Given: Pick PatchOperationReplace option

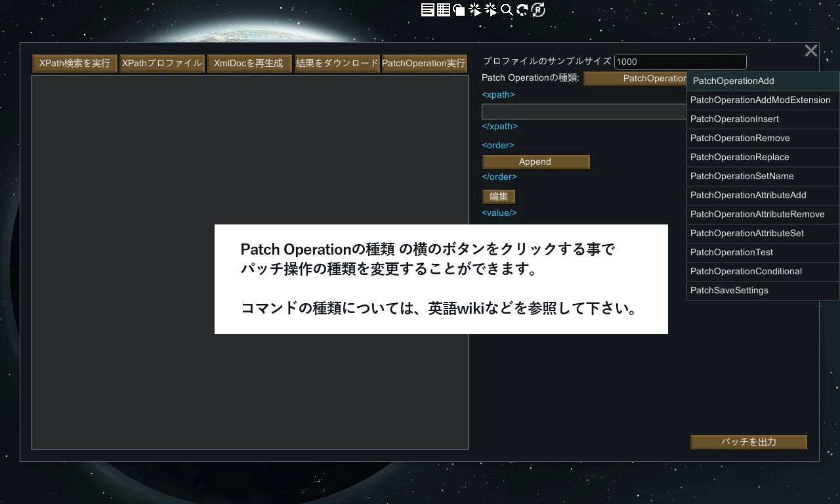Looking at the screenshot, I should (x=763, y=157).
